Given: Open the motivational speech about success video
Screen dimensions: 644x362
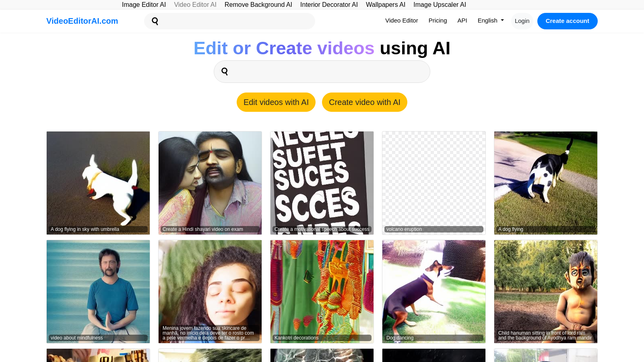Looking at the screenshot, I should pyautogui.click(x=322, y=183).
